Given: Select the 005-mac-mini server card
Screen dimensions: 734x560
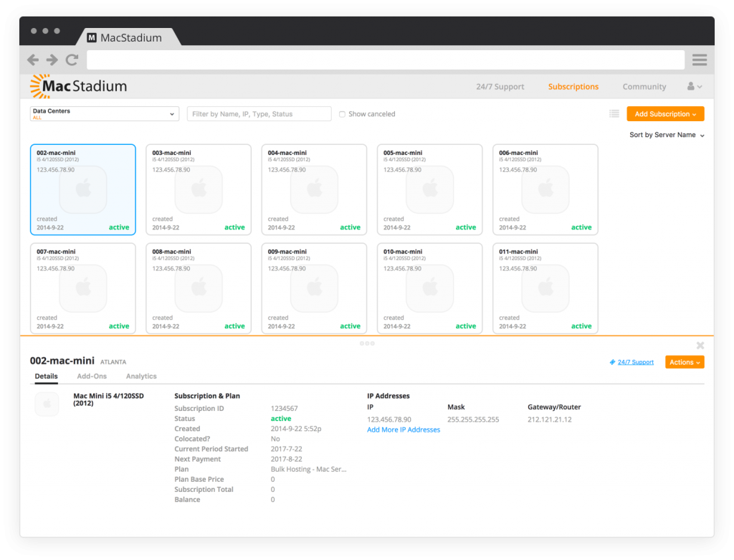Looking at the screenshot, I should click(x=430, y=189).
